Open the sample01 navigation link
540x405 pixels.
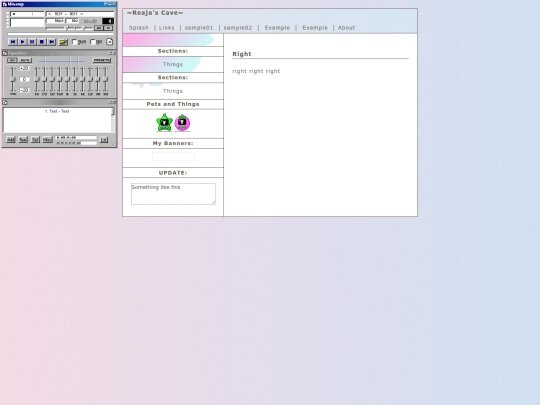(199, 28)
